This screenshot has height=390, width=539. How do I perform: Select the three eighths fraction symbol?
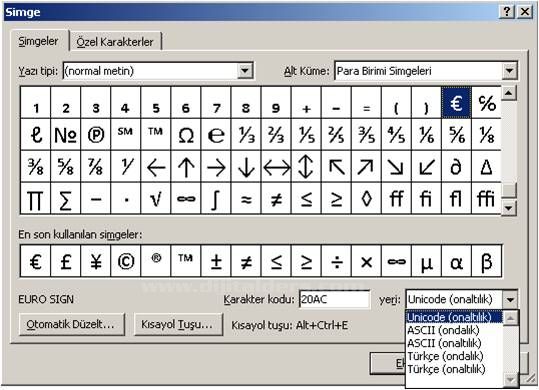pyautogui.click(x=36, y=167)
